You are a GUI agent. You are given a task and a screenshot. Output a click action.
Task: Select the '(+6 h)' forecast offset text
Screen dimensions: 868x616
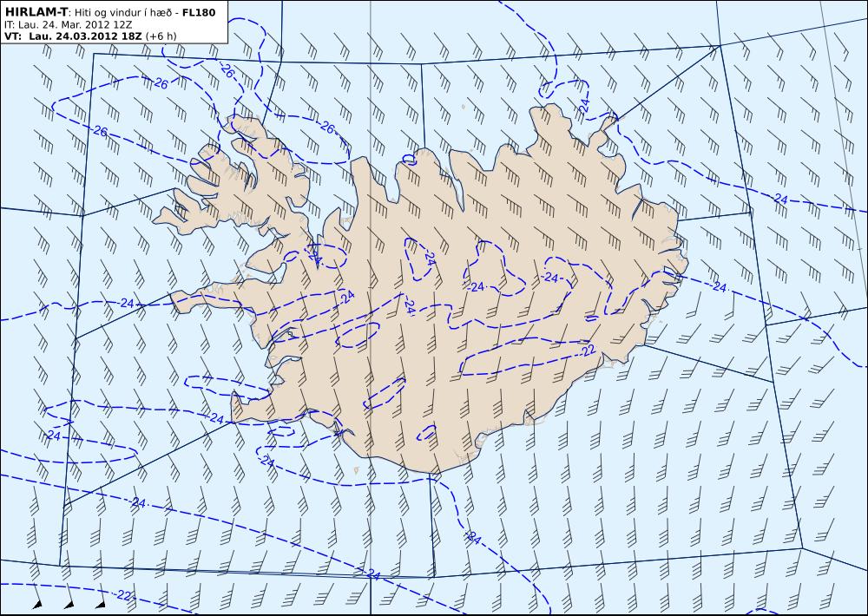click(x=161, y=36)
